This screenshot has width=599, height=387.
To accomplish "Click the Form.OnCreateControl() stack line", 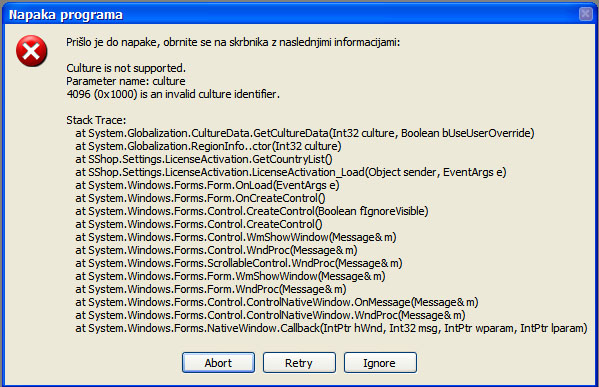I will click(x=200, y=198).
